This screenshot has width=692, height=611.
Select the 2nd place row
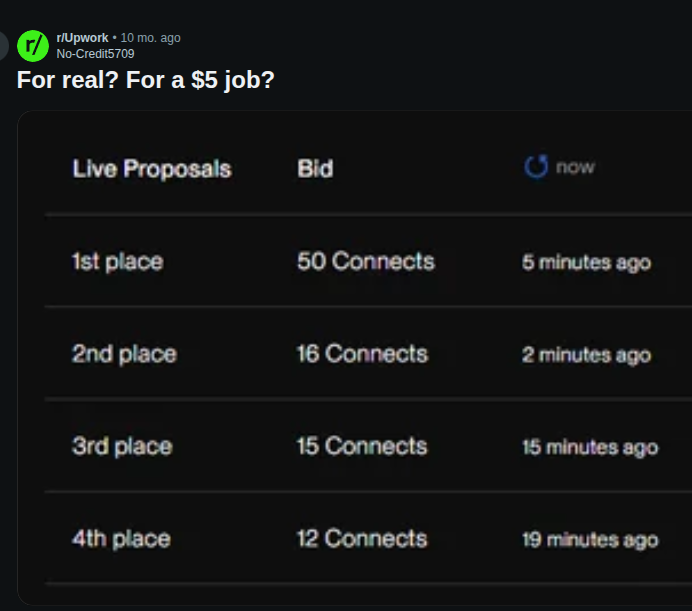368,353
